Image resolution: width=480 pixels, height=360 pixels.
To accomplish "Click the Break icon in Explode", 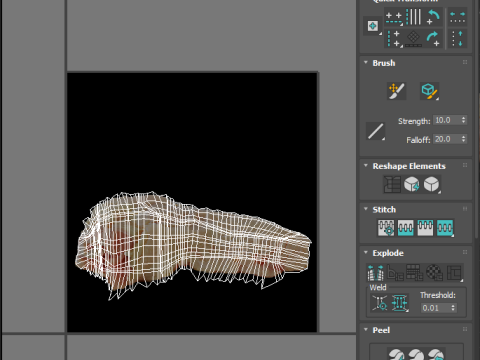I will coord(375,272).
